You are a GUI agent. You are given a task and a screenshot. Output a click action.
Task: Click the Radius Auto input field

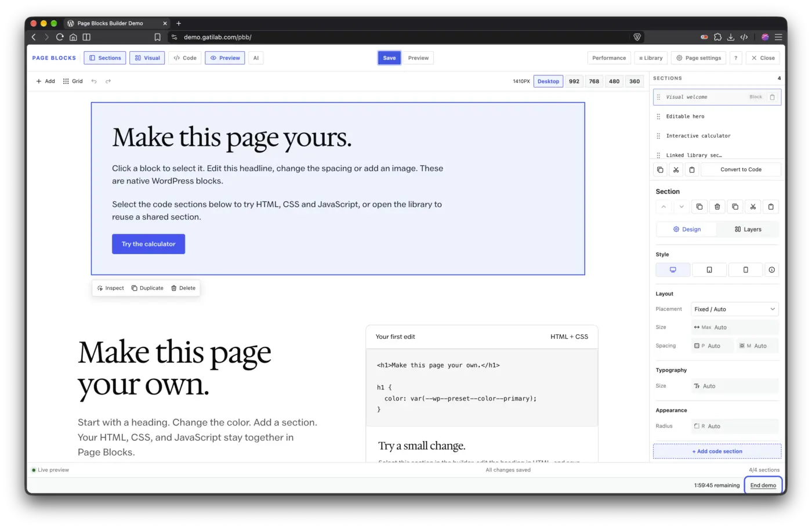pyautogui.click(x=735, y=426)
